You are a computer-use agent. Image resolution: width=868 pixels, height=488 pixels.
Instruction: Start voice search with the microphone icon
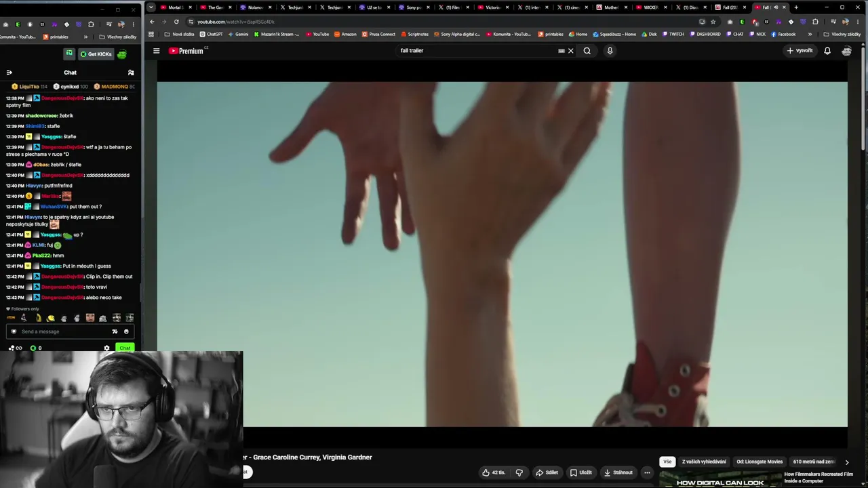610,51
